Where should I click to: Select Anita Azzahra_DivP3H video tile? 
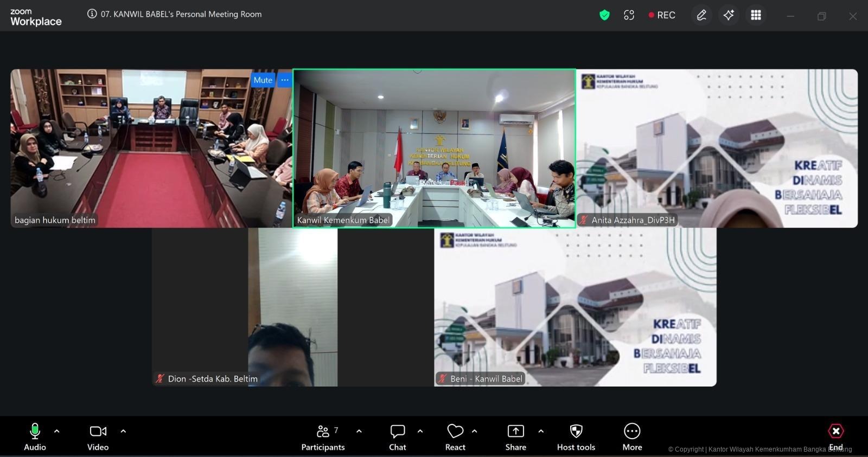(717, 148)
